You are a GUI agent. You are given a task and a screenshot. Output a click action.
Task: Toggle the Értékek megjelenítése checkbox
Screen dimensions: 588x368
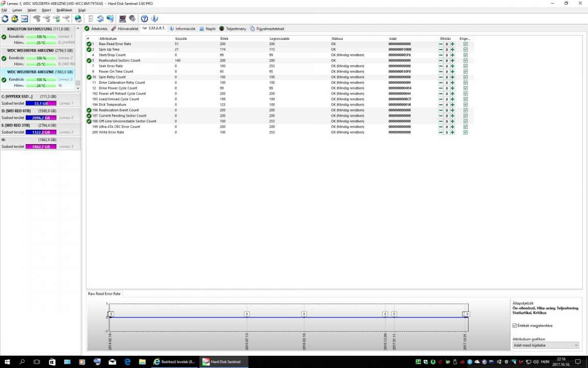(514, 326)
